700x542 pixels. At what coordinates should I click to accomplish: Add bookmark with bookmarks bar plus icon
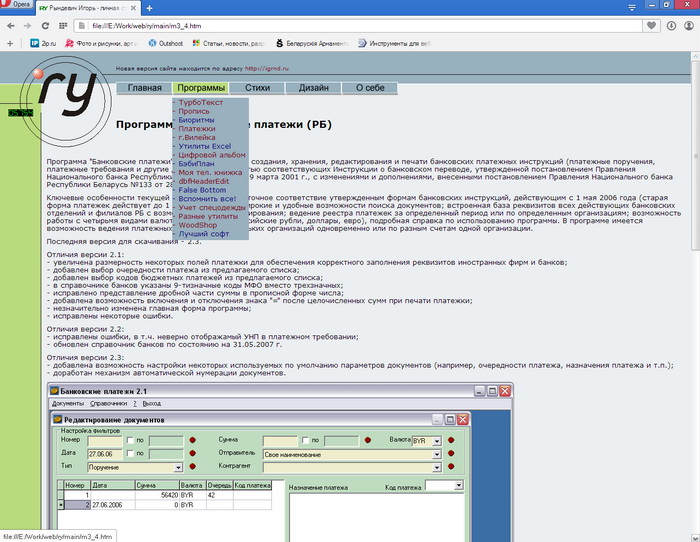click(10, 43)
